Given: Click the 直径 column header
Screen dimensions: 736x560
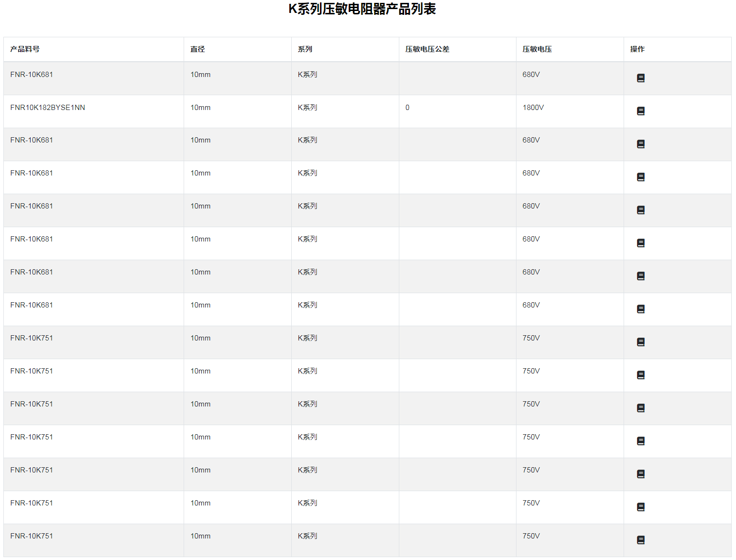Looking at the screenshot, I should tap(198, 49).
